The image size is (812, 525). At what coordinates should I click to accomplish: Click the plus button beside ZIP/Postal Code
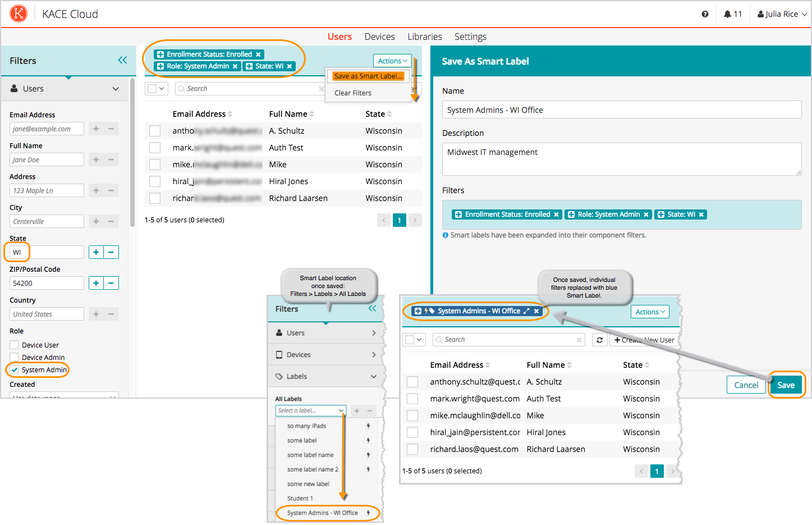click(x=96, y=283)
